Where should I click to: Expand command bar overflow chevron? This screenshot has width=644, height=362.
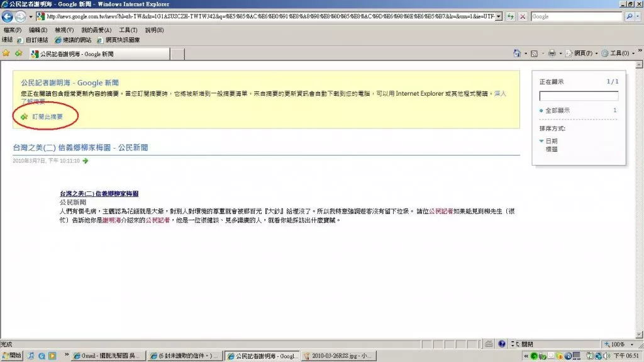click(640, 50)
